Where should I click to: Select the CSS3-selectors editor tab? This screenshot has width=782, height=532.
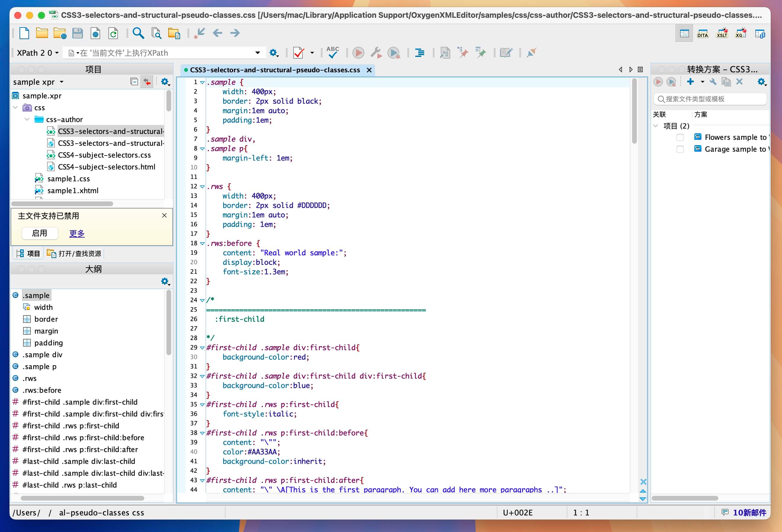pos(275,70)
